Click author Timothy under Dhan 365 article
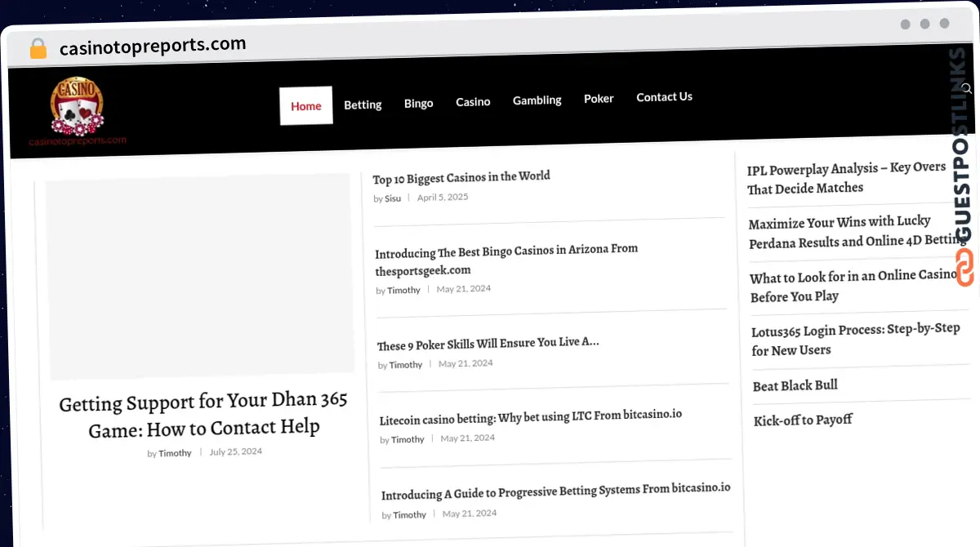Image resolution: width=980 pixels, height=547 pixels. tap(175, 453)
